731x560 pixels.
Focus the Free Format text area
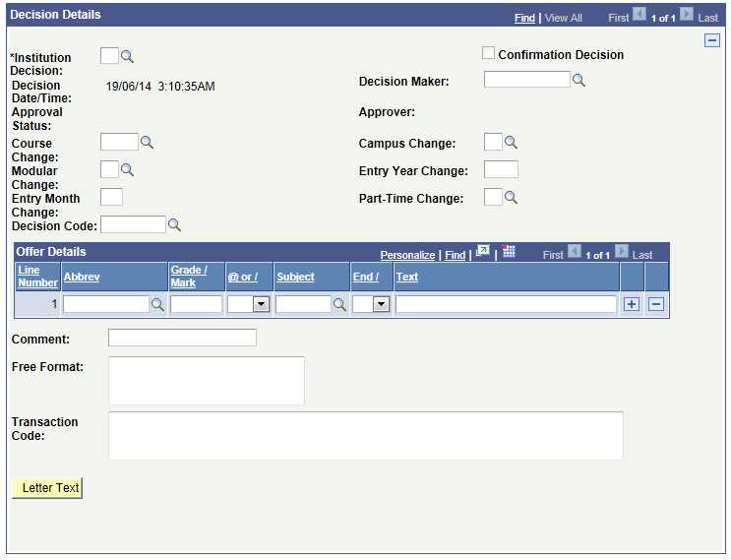click(x=207, y=381)
